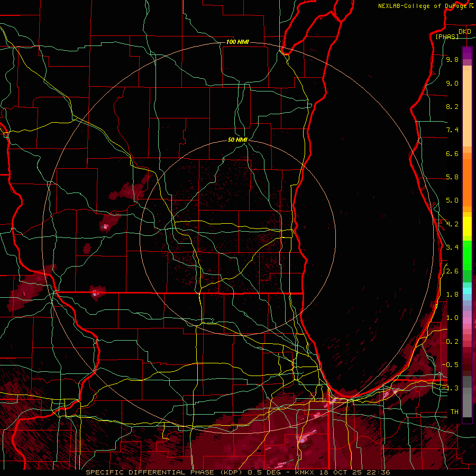Click the 4.2 value on the color scale
Screen dimensions: 476x476
tap(452, 224)
